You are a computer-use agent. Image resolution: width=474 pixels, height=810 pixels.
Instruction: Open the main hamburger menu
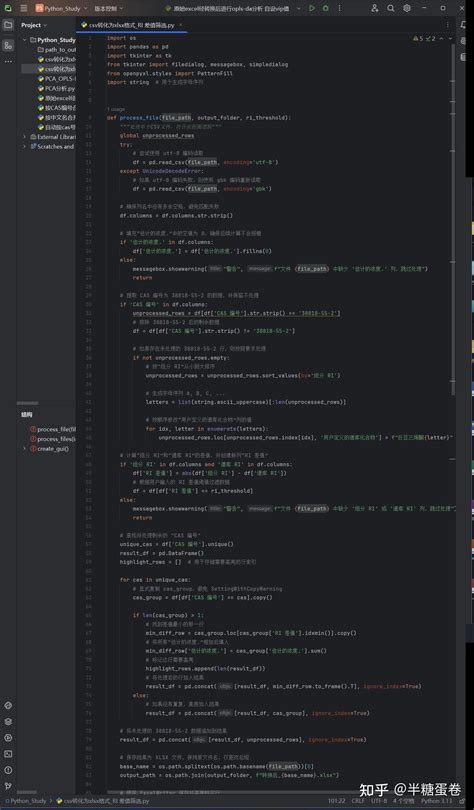pyautogui.click(x=23, y=8)
